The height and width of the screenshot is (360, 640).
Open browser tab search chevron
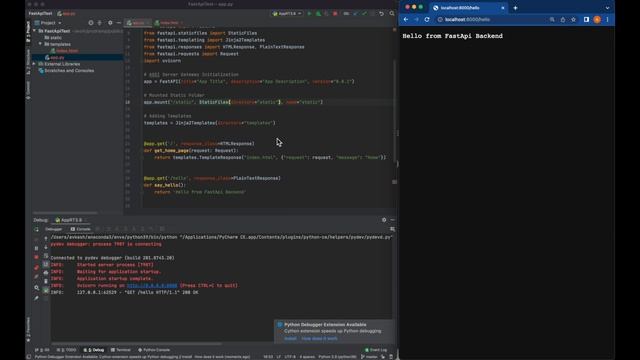pyautogui.click(x=607, y=8)
